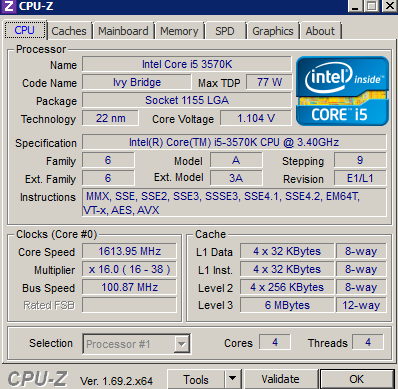The image size is (398, 389).
Task: Click the Model value A
Action: pyautogui.click(x=236, y=160)
